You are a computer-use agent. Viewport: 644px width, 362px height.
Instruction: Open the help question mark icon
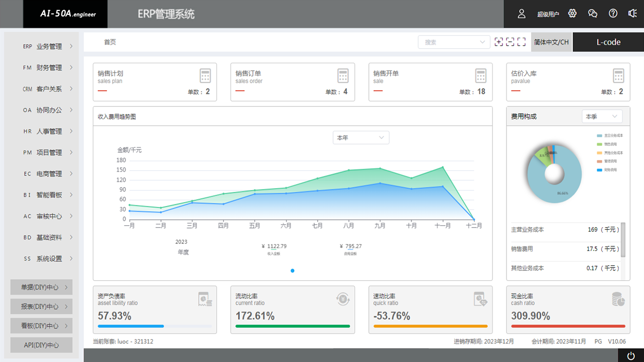(613, 13)
